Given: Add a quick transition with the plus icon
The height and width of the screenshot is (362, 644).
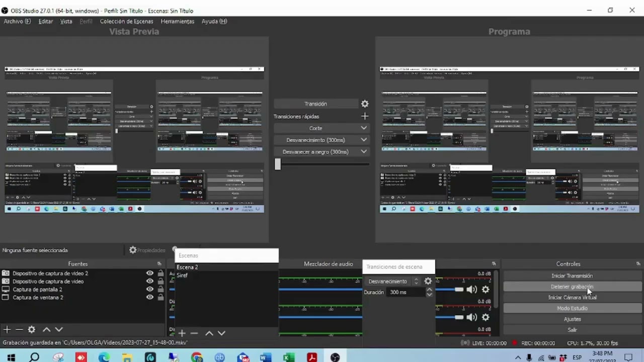Looking at the screenshot, I should click(365, 116).
